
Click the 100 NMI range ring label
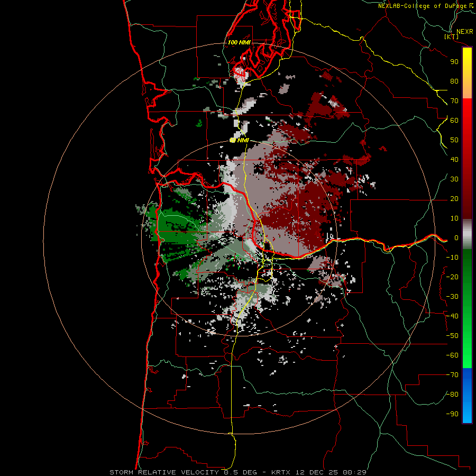coord(239,42)
